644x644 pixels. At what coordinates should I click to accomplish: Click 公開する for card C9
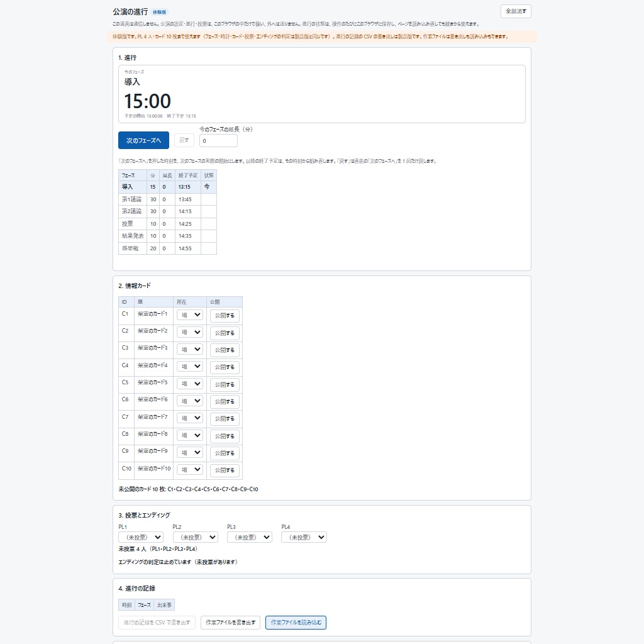coord(225,453)
